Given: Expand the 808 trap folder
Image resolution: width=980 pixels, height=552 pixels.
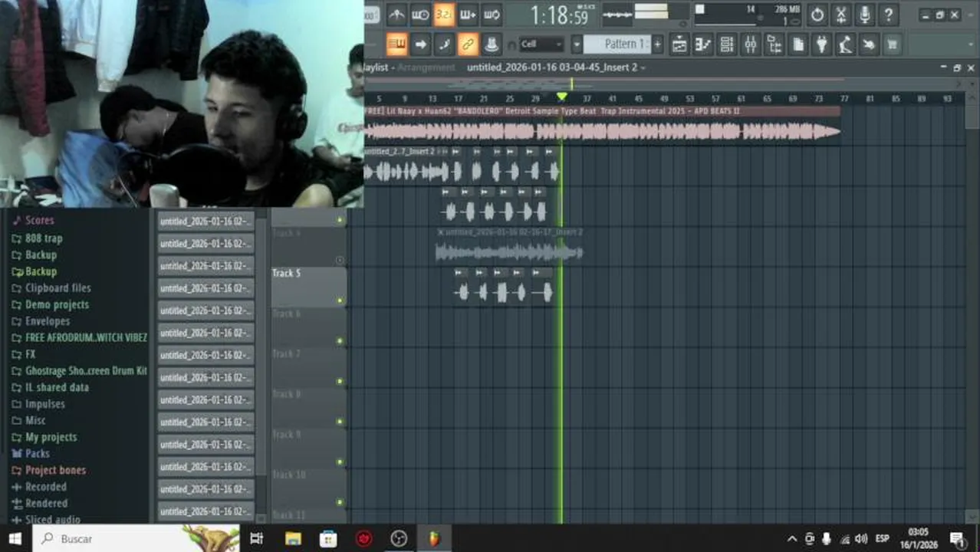Looking at the screenshot, I should (x=37, y=238).
